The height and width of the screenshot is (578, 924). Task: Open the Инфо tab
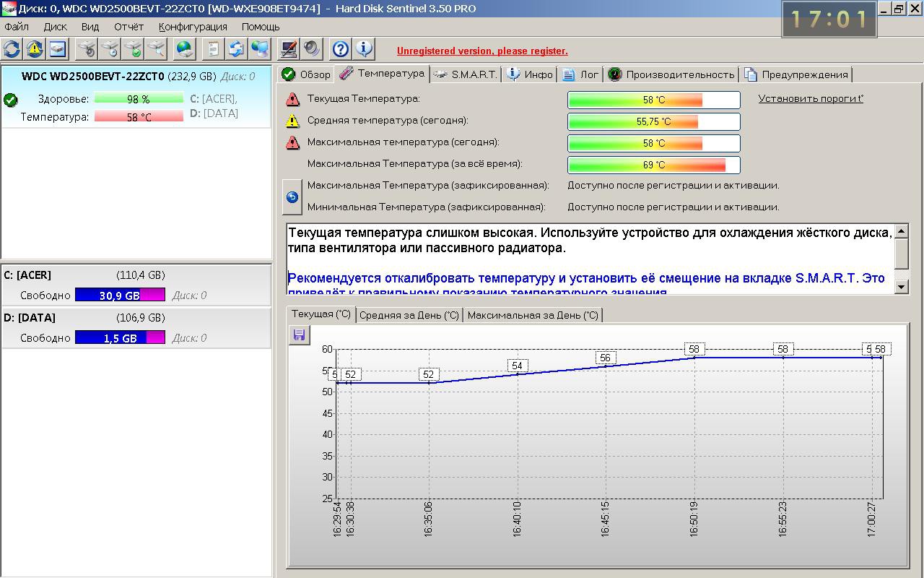pos(530,74)
